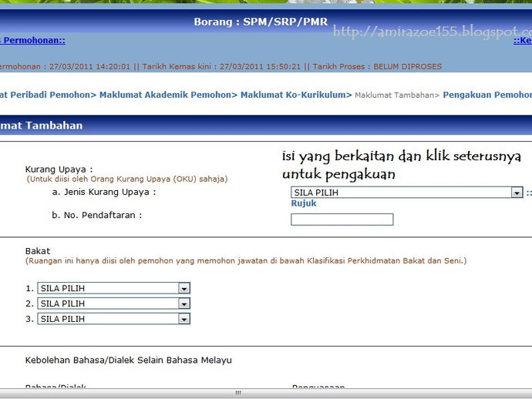Image resolution: width=532 pixels, height=399 pixels.
Task: Open the link starting with ::Ke at top right
Action: [523, 40]
